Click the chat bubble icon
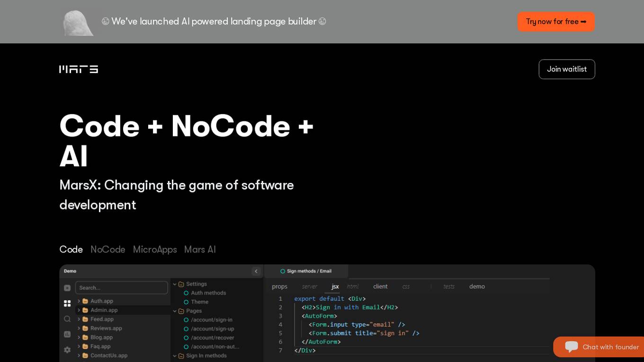The height and width of the screenshot is (362, 644). (572, 346)
